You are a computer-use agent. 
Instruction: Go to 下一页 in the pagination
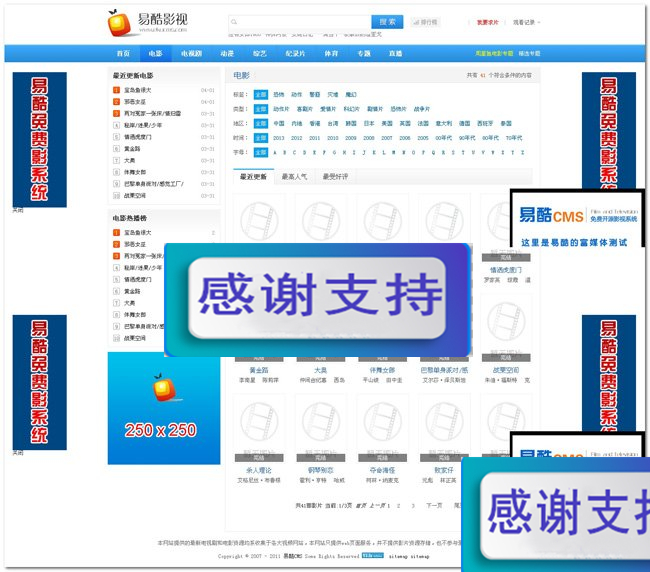(434, 505)
